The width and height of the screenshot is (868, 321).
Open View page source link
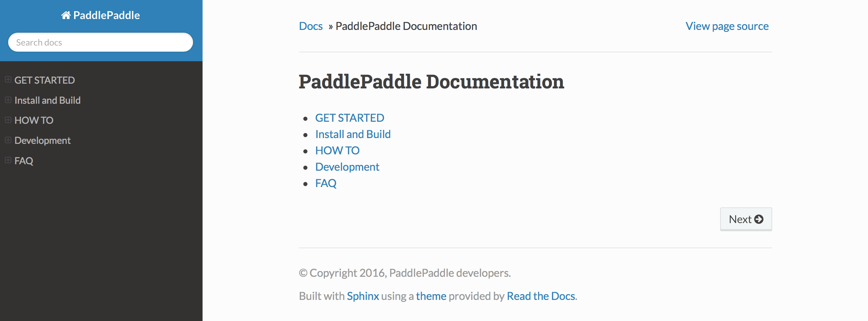click(x=727, y=26)
